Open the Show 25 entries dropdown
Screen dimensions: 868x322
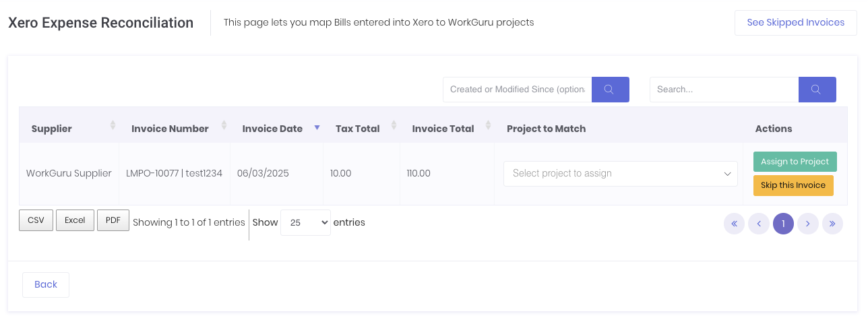tap(305, 222)
